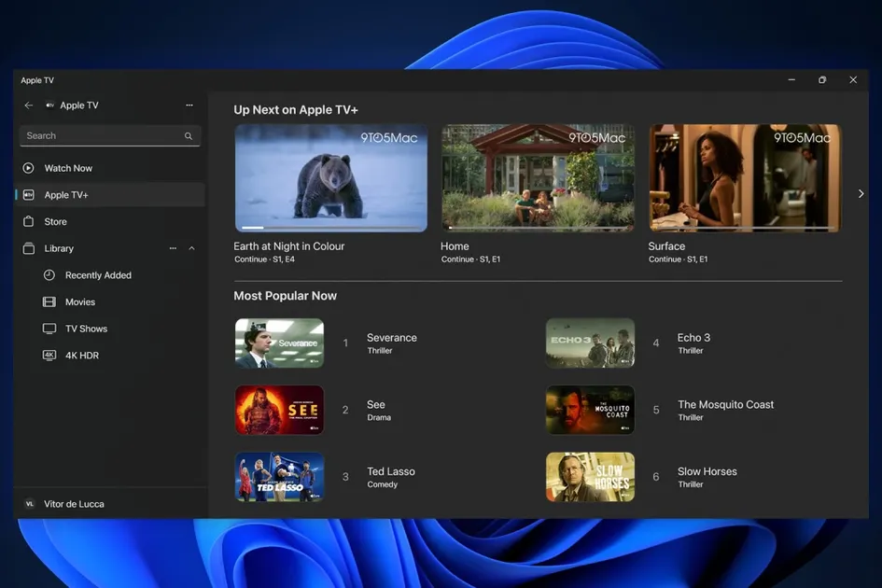Open the Severance poster thumbnail

[280, 343]
